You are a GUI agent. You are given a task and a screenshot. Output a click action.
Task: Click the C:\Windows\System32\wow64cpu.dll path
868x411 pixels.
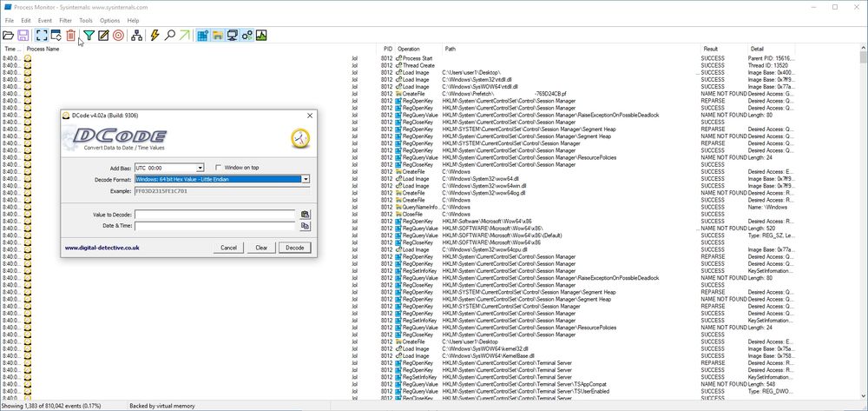[x=485, y=249]
